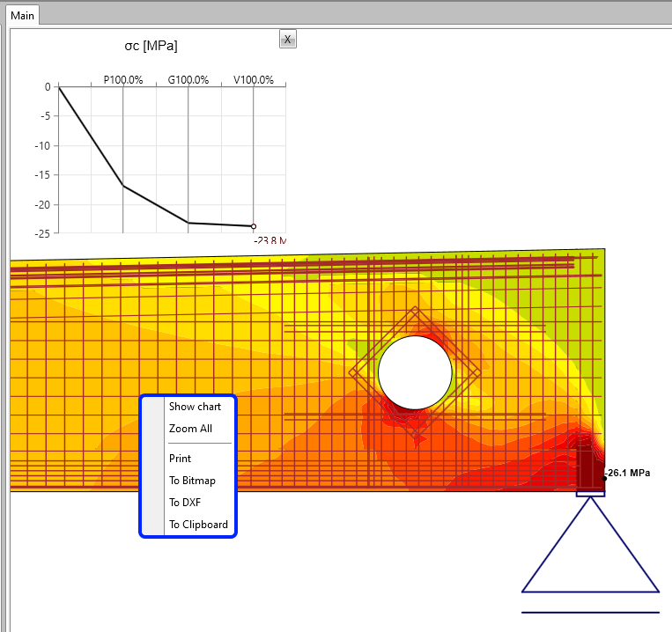Choose Show chart from context menu
This screenshot has width=672, height=632.
[x=195, y=407]
